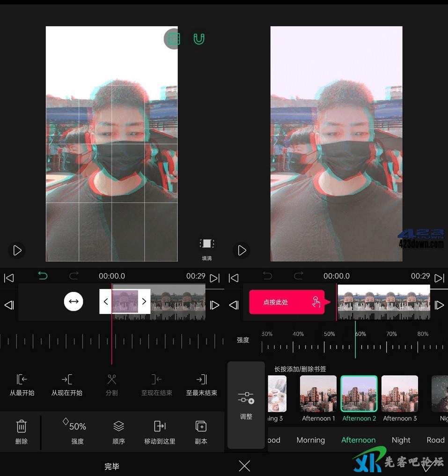
Task: Toggle the grid overlay icon
Action: click(174, 39)
